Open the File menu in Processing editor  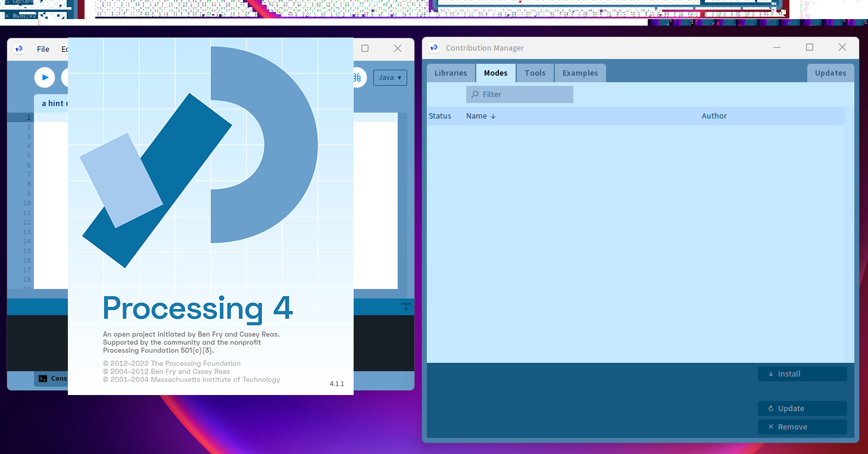[x=43, y=49]
